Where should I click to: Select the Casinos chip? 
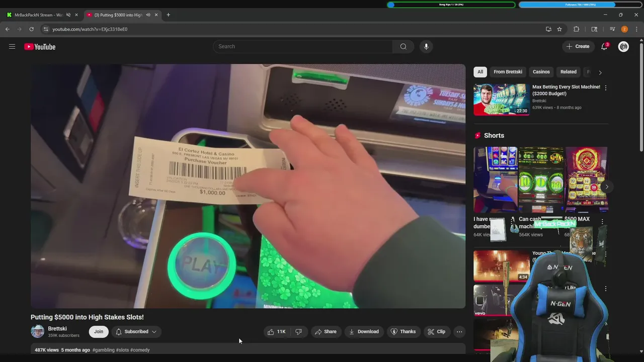(x=541, y=72)
